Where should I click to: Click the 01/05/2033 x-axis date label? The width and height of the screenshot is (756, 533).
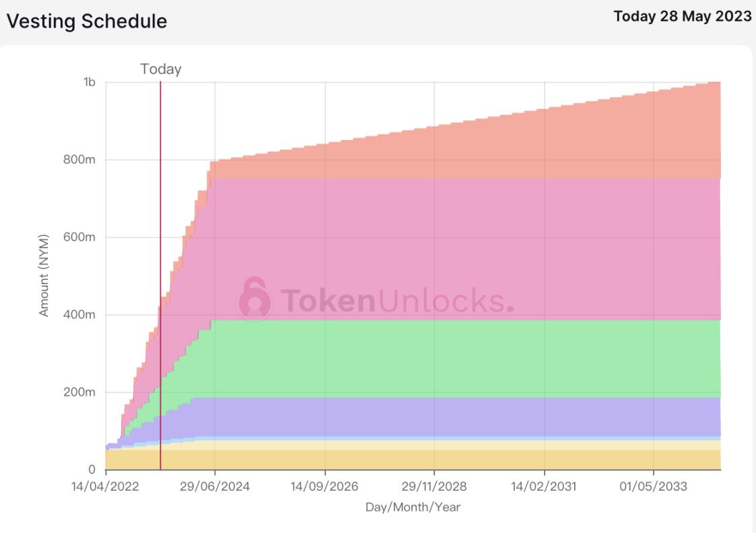(654, 487)
